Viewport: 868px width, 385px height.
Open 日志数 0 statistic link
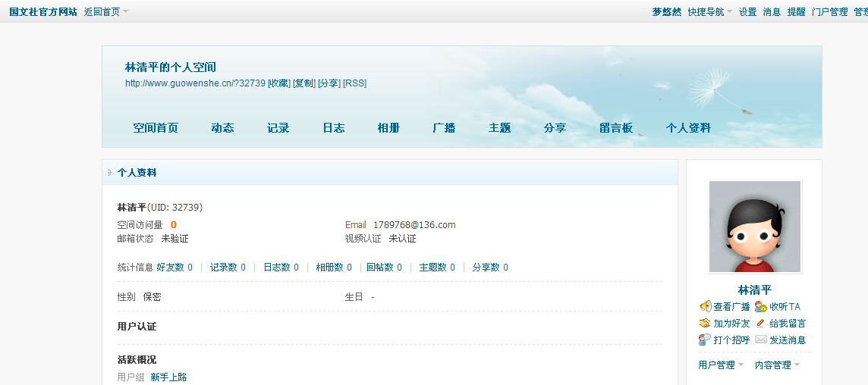tap(281, 268)
